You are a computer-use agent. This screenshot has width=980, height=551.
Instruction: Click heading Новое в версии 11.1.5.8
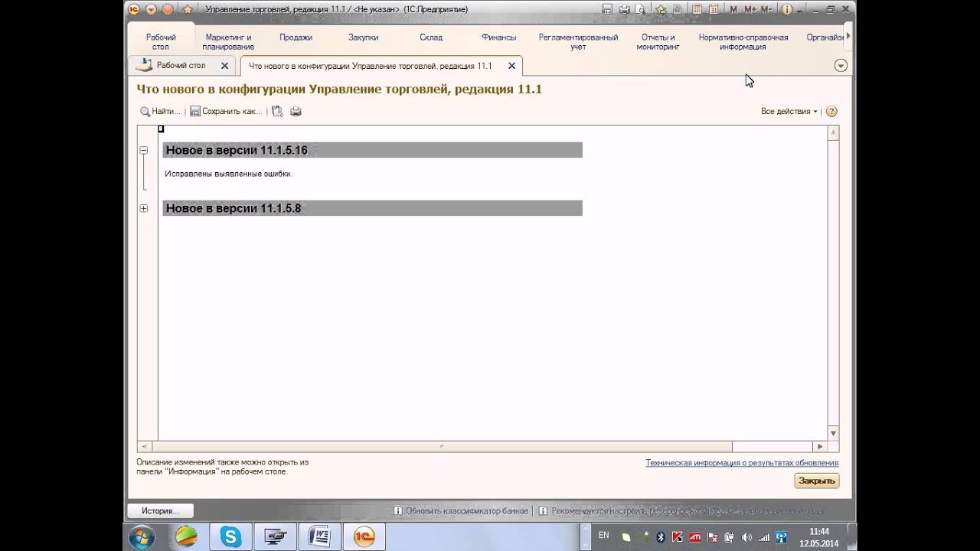pyautogui.click(x=234, y=208)
